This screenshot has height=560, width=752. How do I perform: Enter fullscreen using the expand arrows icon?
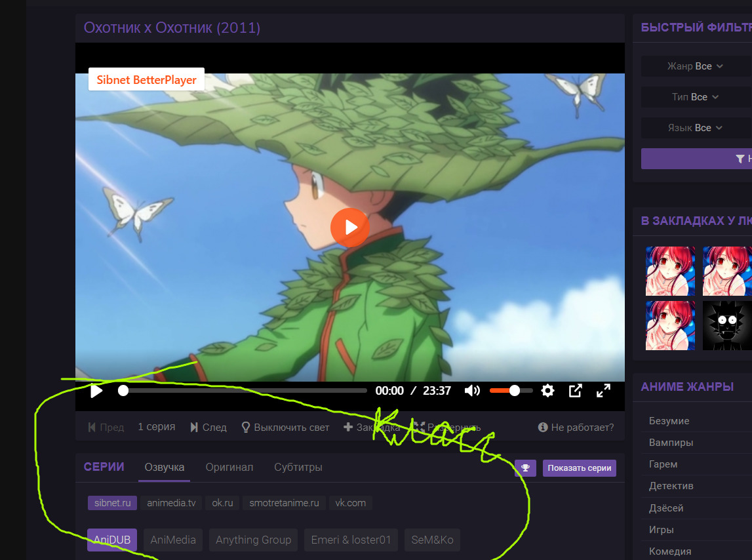(603, 391)
